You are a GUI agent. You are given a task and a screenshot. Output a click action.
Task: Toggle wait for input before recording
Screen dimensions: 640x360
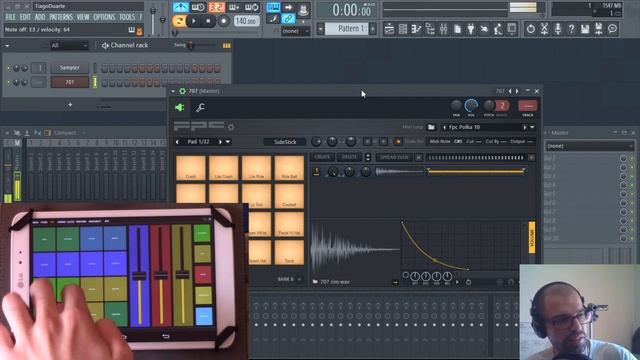click(198, 7)
